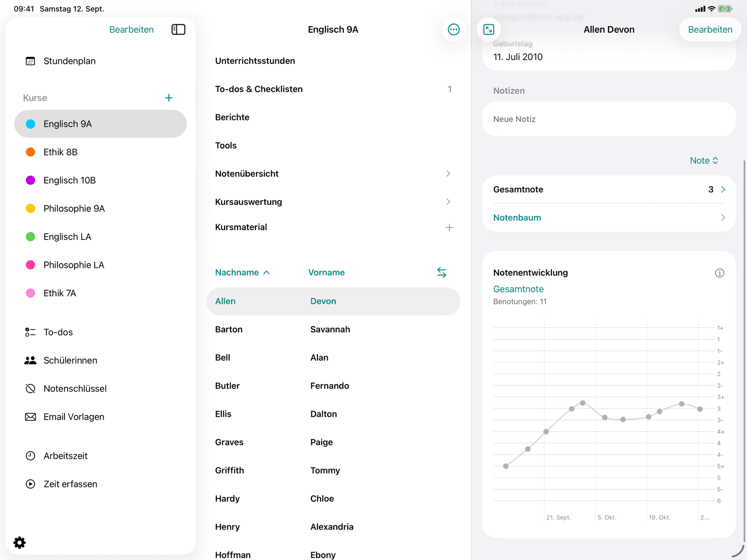
Task: Open Email Vorlagen section
Action: pos(100,417)
